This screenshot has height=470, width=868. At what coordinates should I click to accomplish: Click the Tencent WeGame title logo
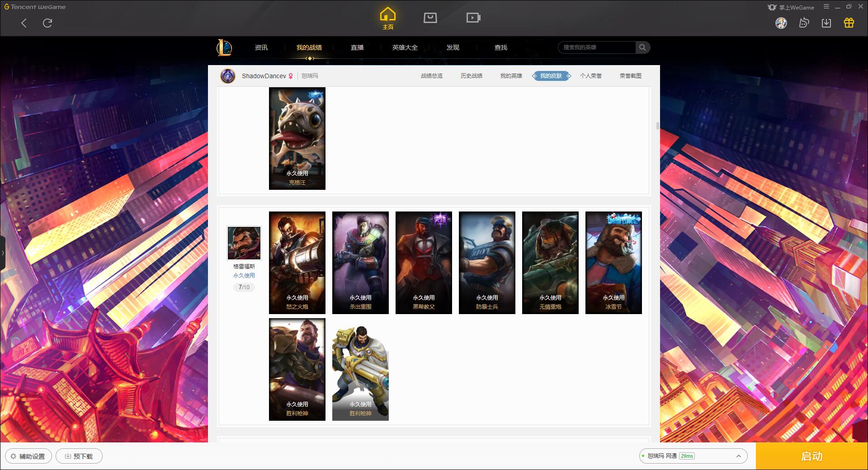pyautogui.click(x=35, y=7)
